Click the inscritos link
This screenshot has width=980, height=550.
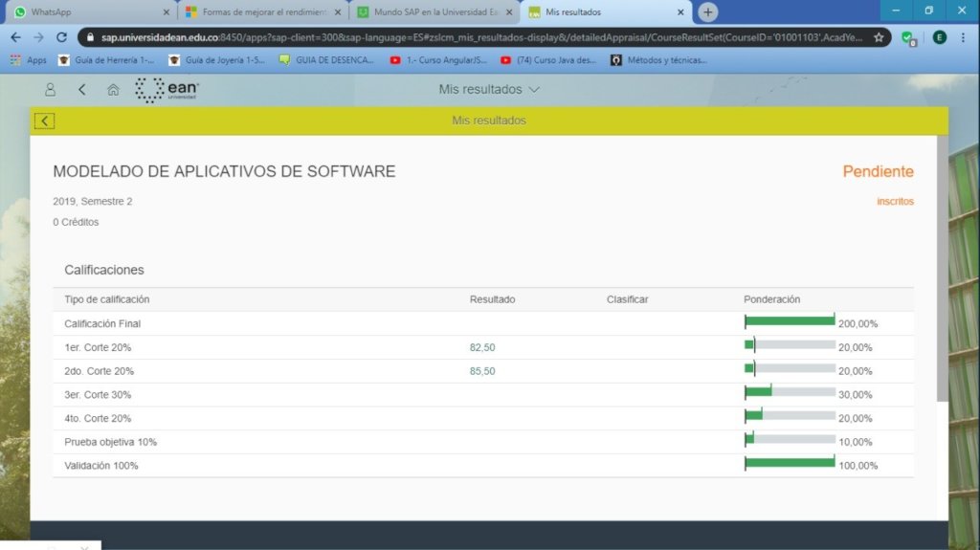[x=895, y=201]
